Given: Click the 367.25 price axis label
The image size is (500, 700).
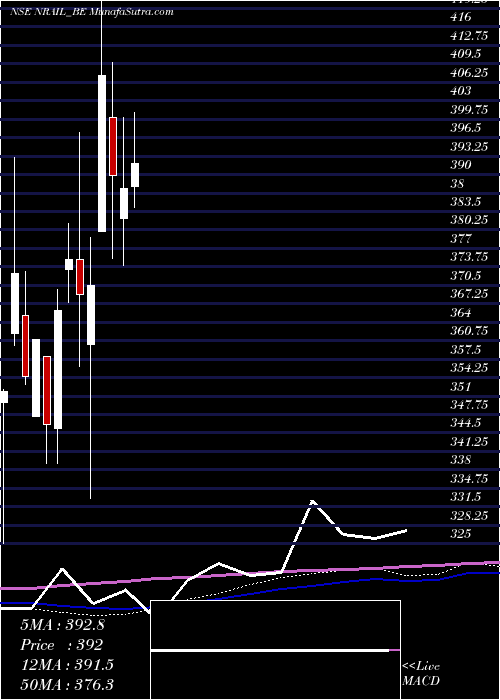Looking at the screenshot, I should (x=469, y=294).
